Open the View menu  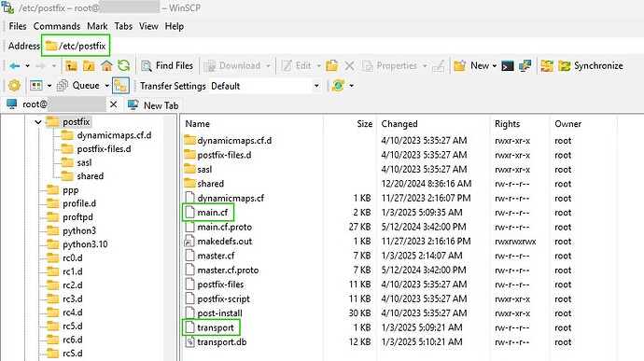pyautogui.click(x=148, y=26)
